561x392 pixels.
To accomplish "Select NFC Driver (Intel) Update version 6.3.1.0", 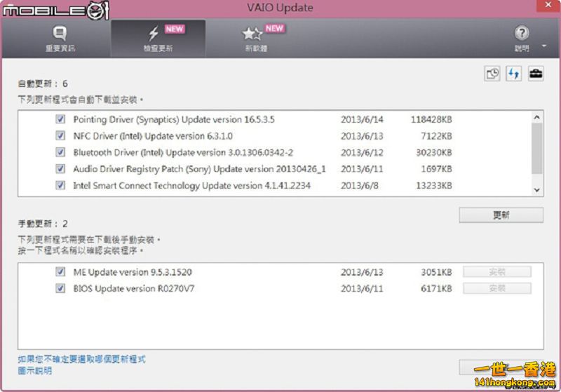I will (x=153, y=136).
